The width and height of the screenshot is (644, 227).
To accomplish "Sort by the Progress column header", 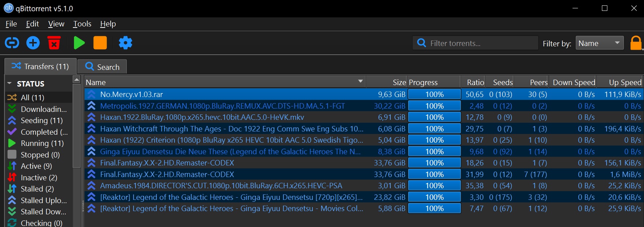I will tap(434, 82).
